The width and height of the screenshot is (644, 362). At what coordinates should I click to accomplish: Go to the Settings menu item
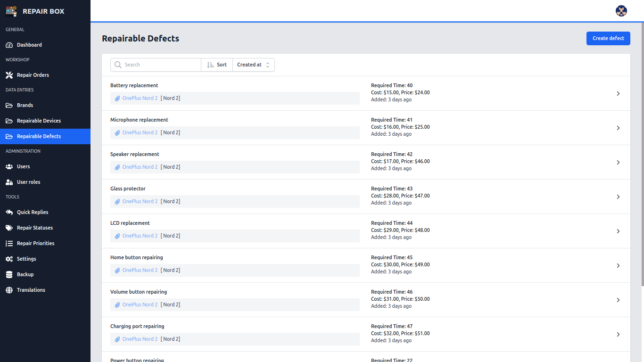tap(45, 259)
